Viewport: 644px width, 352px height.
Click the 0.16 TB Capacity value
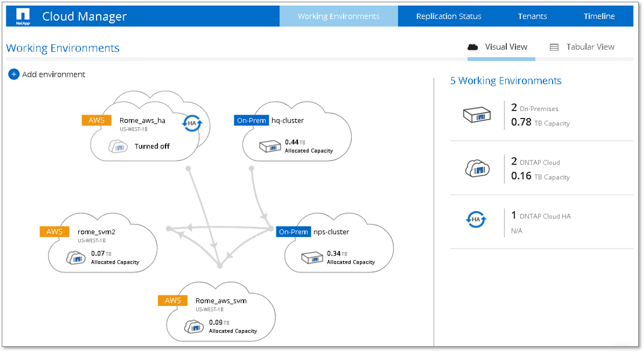[540, 176]
